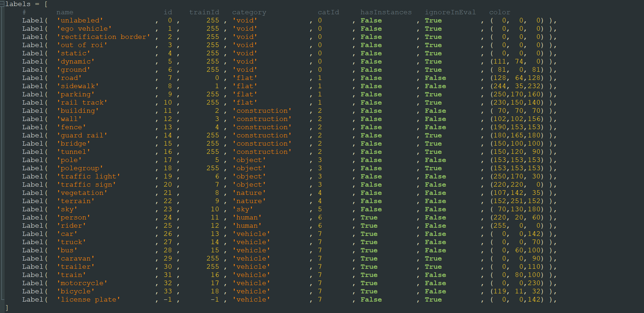Click the ignoreInEval column header comment
644x313 pixels.
450,12
